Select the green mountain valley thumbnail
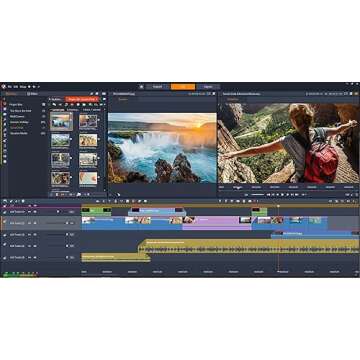This screenshot has width=360, height=360. point(61,140)
